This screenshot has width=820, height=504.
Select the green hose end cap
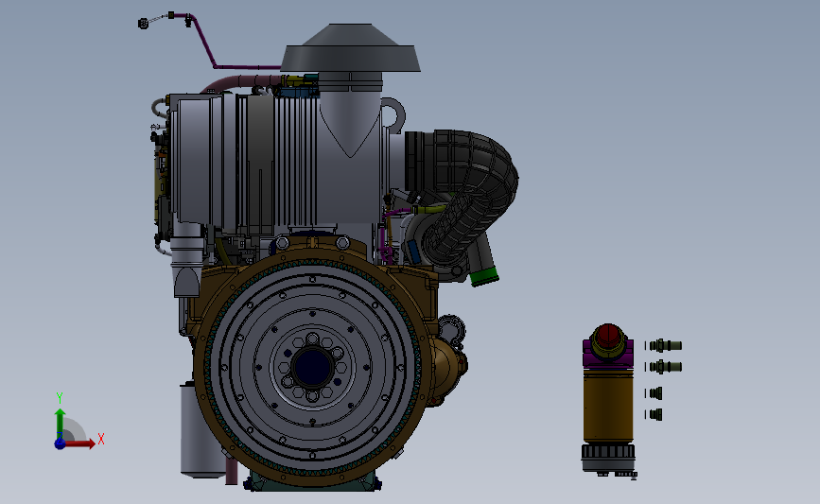pyautogui.click(x=483, y=276)
